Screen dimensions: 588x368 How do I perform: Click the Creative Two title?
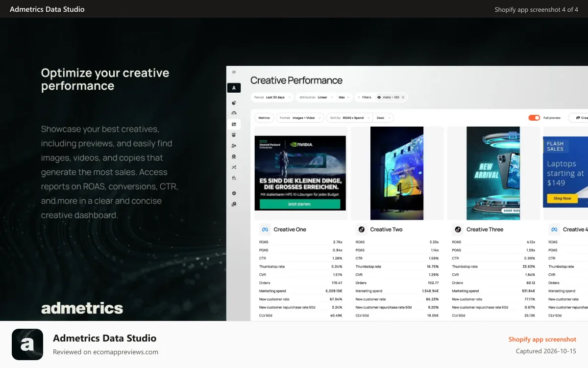point(386,229)
